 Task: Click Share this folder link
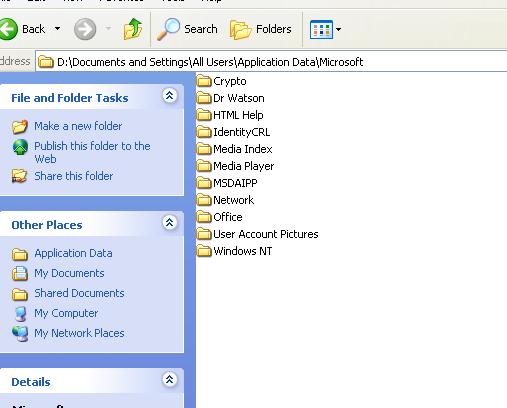click(74, 176)
